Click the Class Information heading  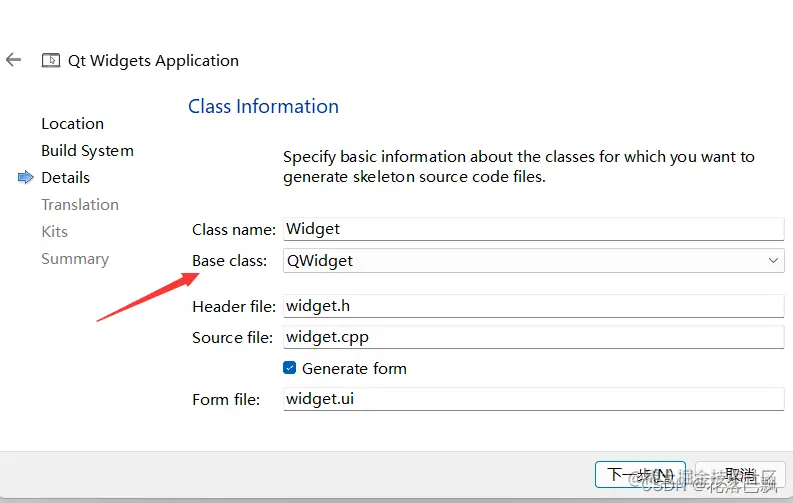click(x=263, y=107)
